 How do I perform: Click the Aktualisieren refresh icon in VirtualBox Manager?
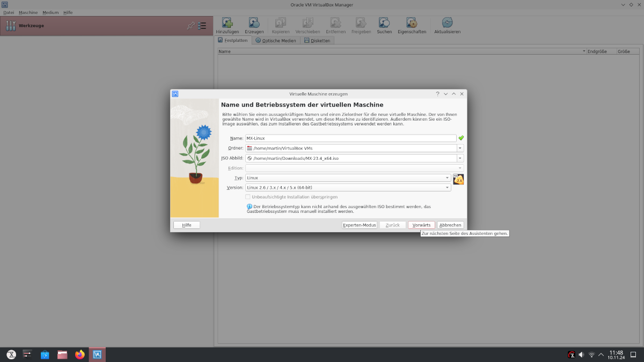pos(447,23)
